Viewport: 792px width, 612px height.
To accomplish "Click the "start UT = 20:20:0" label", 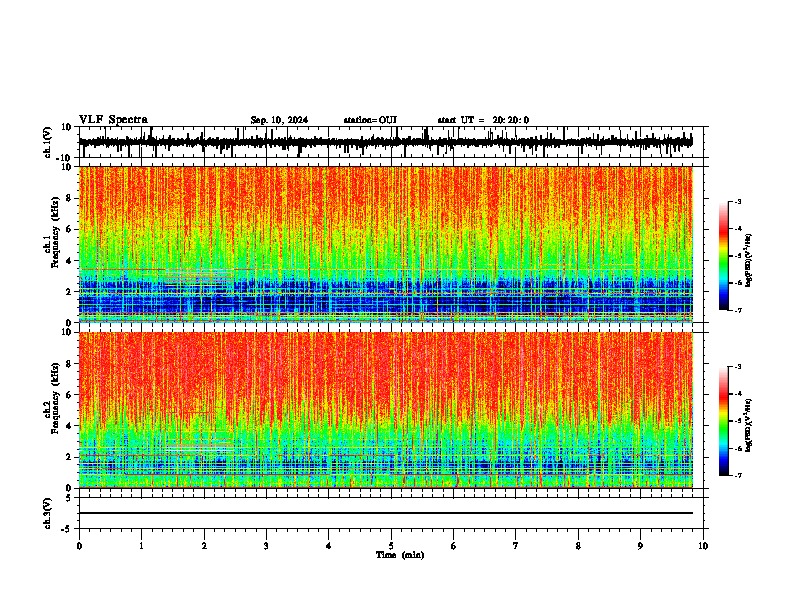I will 483,120.
